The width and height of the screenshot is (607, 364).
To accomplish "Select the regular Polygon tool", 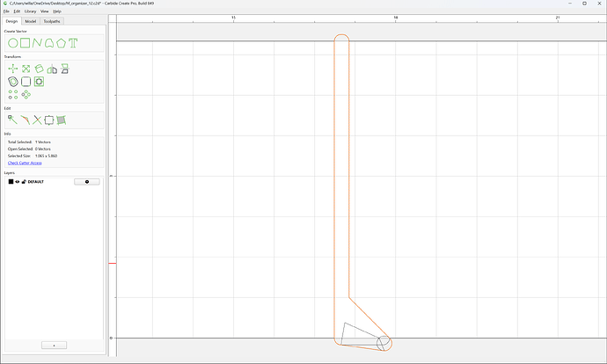I will coord(61,43).
